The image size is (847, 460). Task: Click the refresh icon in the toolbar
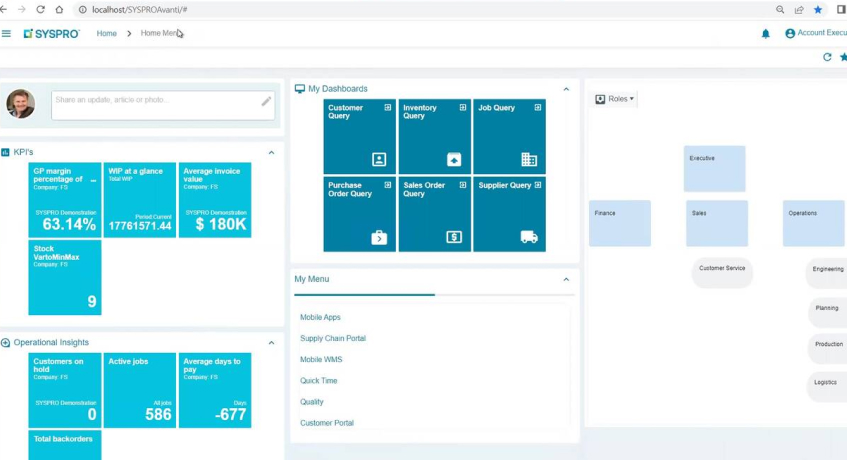coord(827,57)
